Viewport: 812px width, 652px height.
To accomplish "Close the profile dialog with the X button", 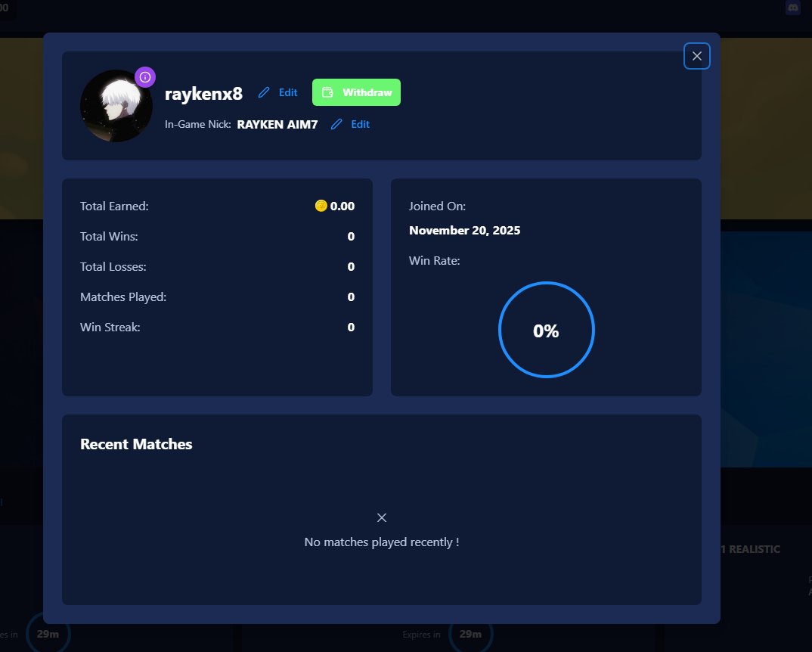I will pyautogui.click(x=696, y=56).
